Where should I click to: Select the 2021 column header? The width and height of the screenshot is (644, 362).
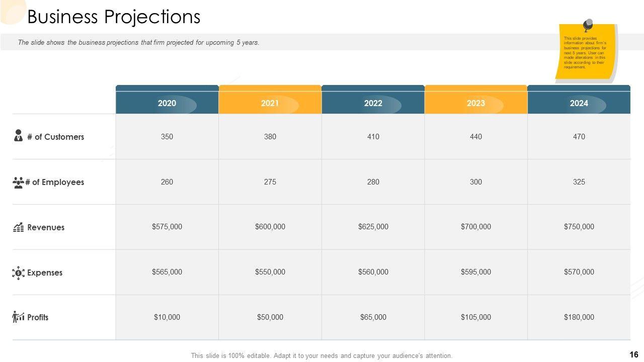(x=270, y=103)
